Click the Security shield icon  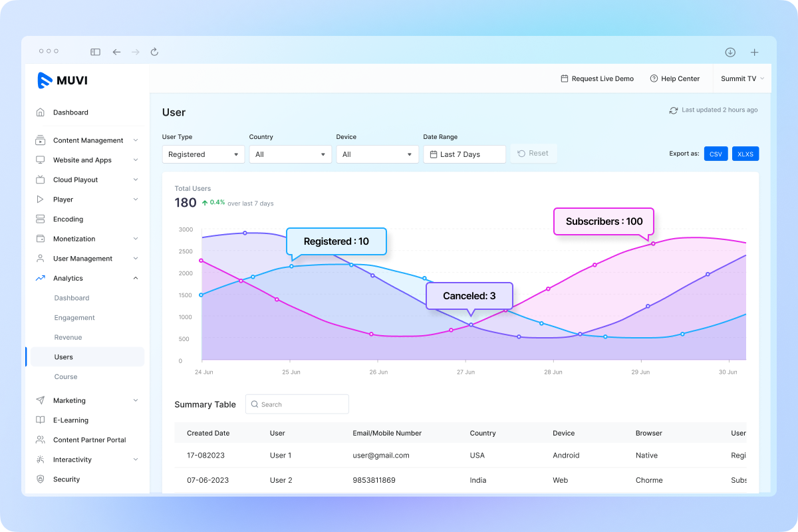(41, 479)
